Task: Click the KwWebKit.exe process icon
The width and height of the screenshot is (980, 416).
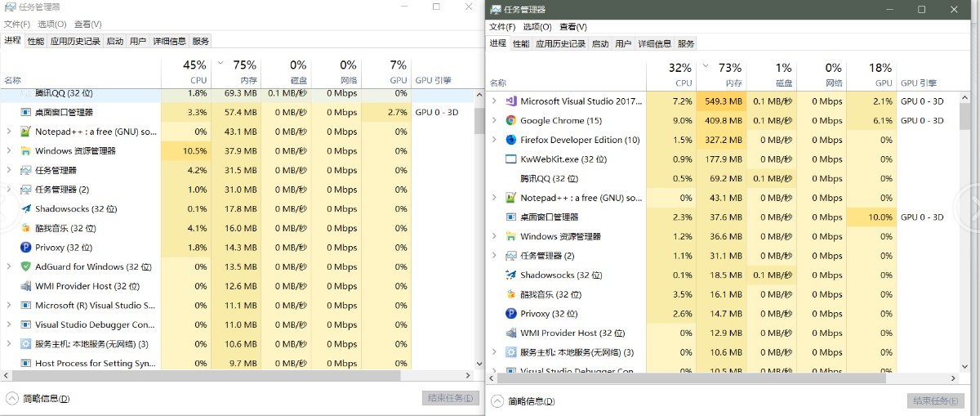Action: 511,159
